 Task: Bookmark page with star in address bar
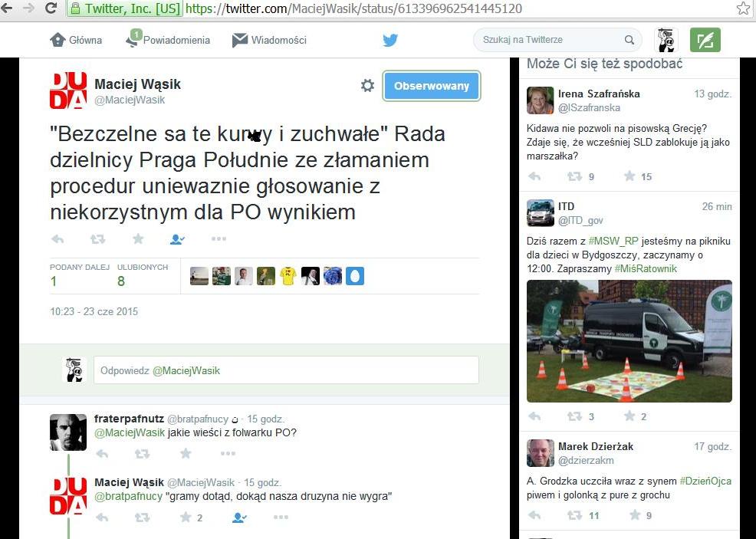pyautogui.click(x=744, y=8)
